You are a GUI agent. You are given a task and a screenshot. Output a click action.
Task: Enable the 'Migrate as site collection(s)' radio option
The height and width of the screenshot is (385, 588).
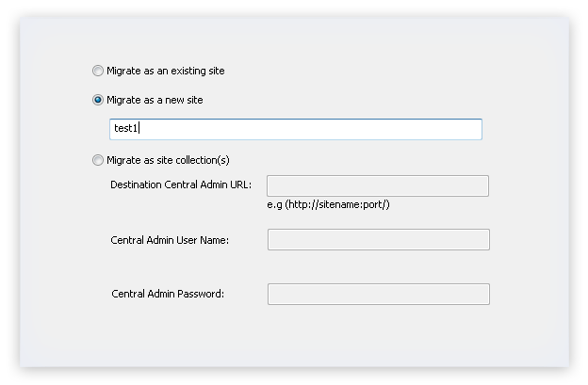(98, 160)
